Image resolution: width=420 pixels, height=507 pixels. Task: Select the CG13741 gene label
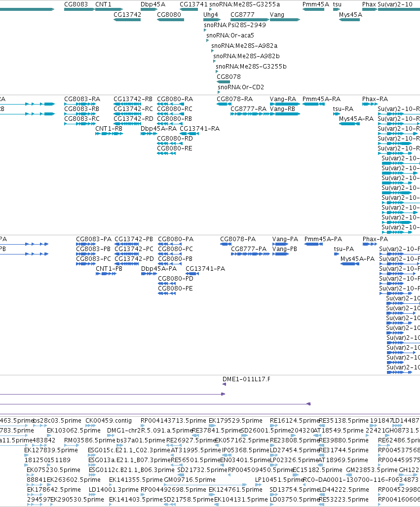(x=193, y=4)
